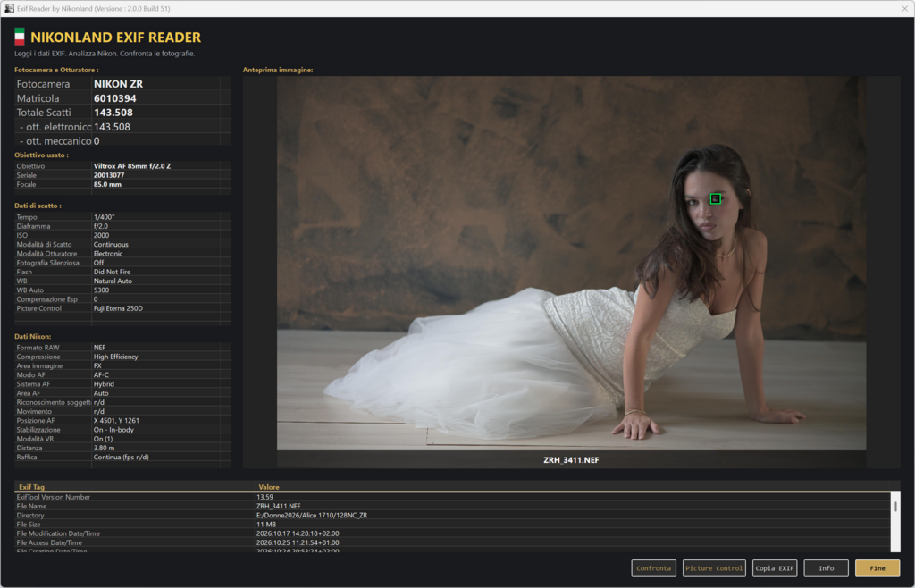Click the Valore column header

click(x=269, y=487)
